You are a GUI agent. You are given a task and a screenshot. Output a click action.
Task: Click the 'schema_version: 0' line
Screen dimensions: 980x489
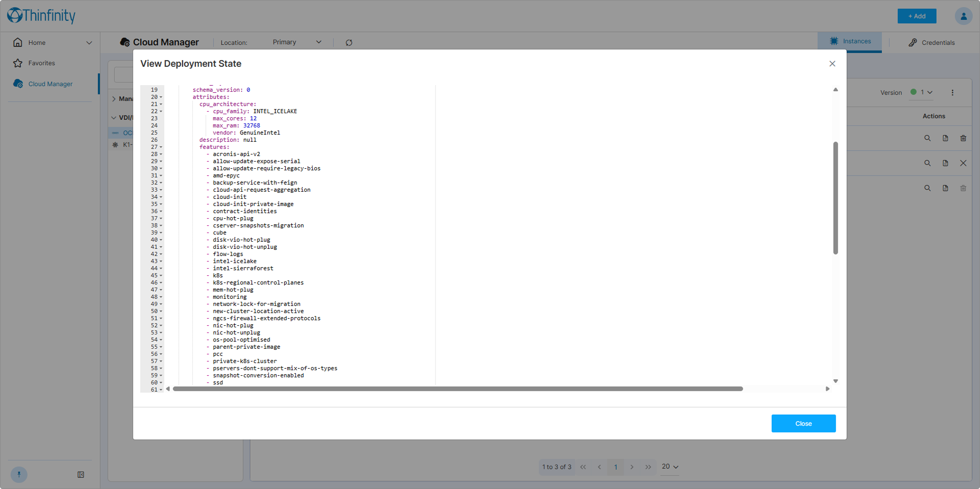pos(221,90)
